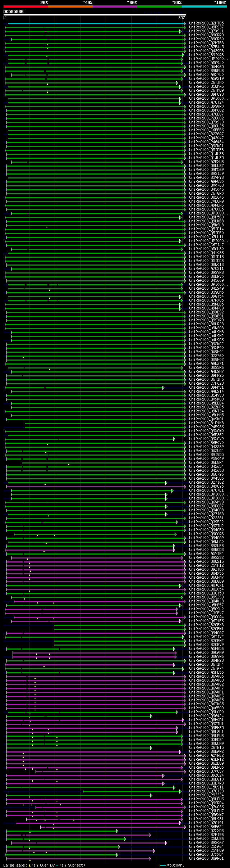Open hit UniRef100_B8LRV0
The width and height of the screenshot is (230, 868).
pos(206,277)
